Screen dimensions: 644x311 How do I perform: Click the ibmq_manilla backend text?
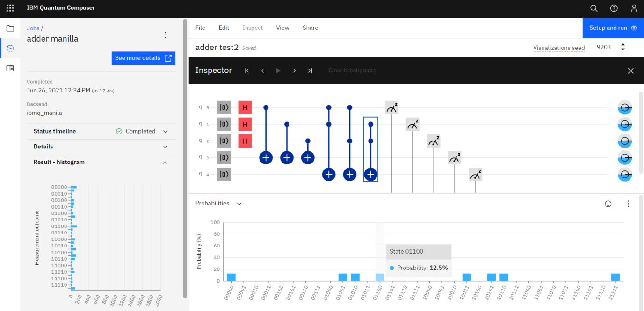[x=44, y=113]
